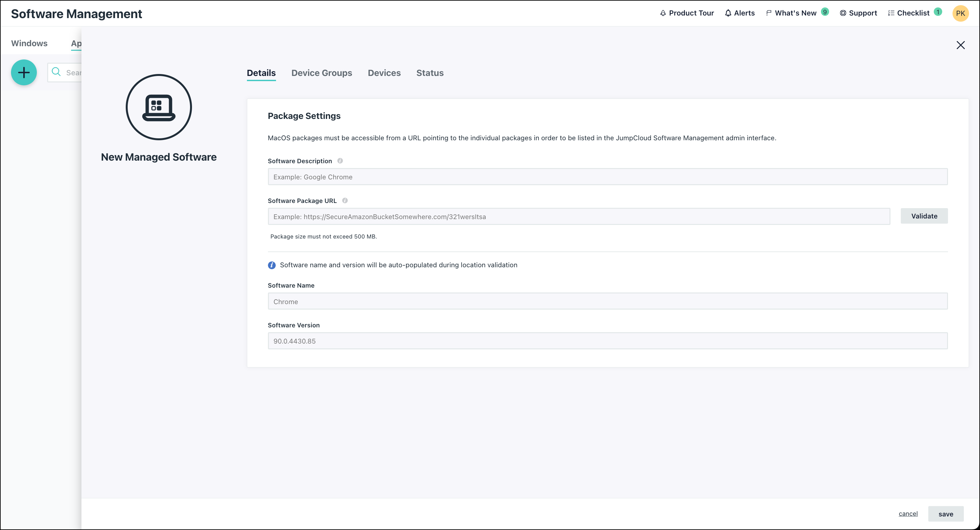This screenshot has width=980, height=530.
Task: Open the Support menu
Action: [858, 13]
